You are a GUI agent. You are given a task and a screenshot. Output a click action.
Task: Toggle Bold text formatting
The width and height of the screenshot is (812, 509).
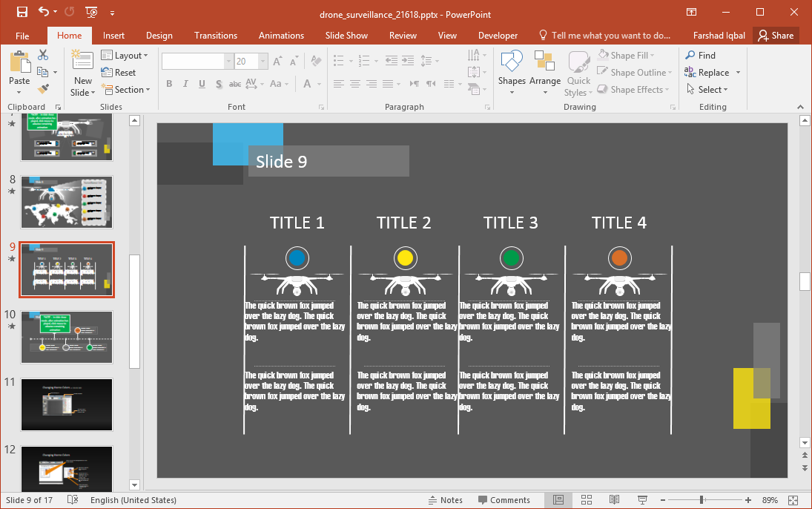pos(169,84)
